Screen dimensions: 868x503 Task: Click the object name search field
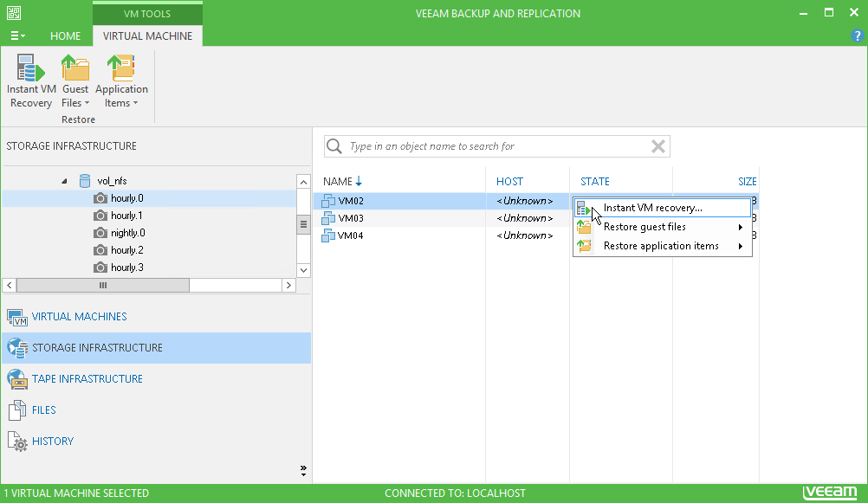[x=497, y=146]
